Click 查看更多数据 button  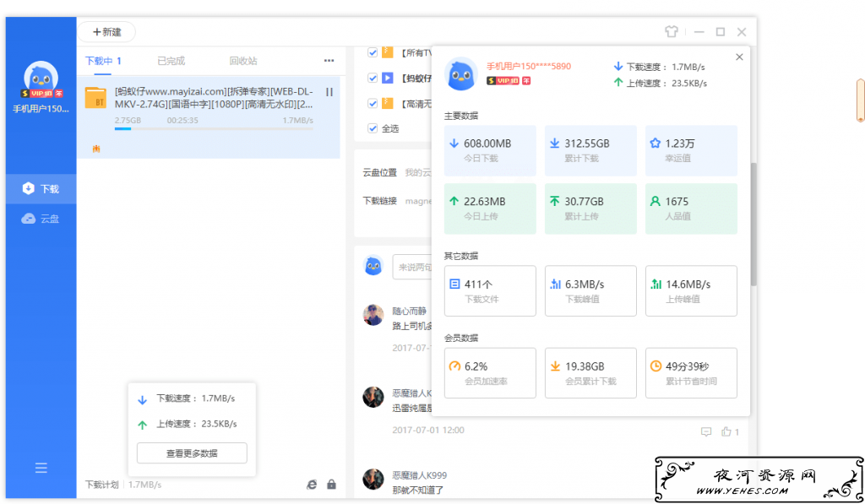click(192, 453)
